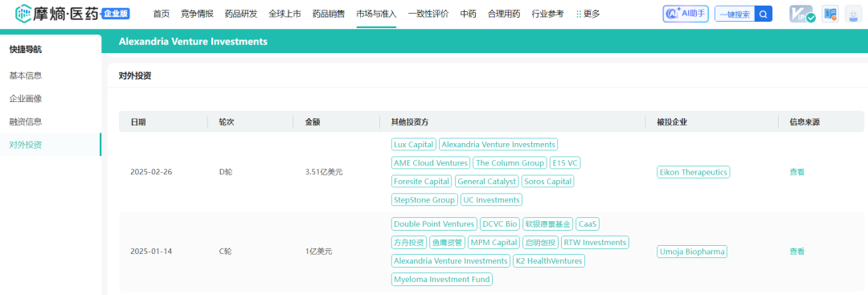Open AME Cloud Ventures tag
Screen dimensions: 868x295
click(x=431, y=162)
